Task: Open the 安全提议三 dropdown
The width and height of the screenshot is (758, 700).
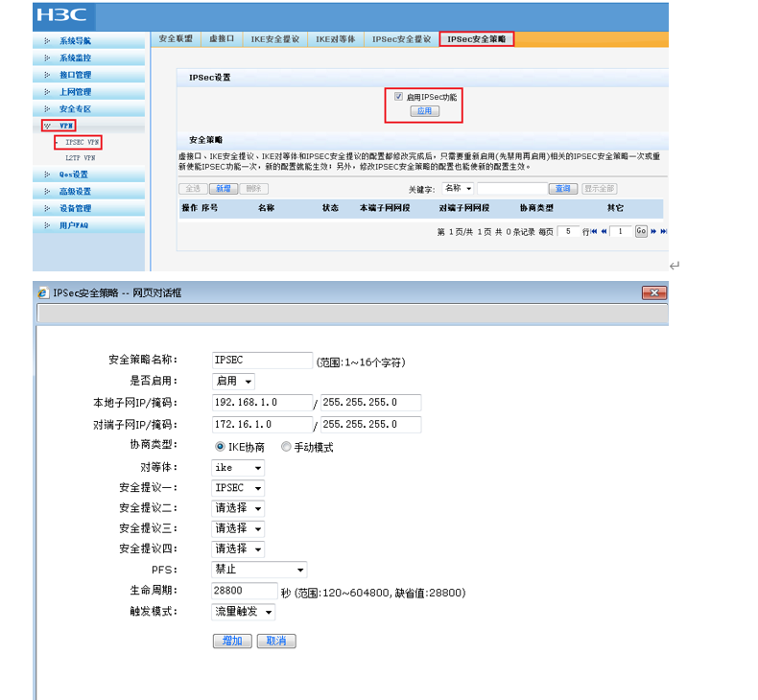Action: coord(238,528)
